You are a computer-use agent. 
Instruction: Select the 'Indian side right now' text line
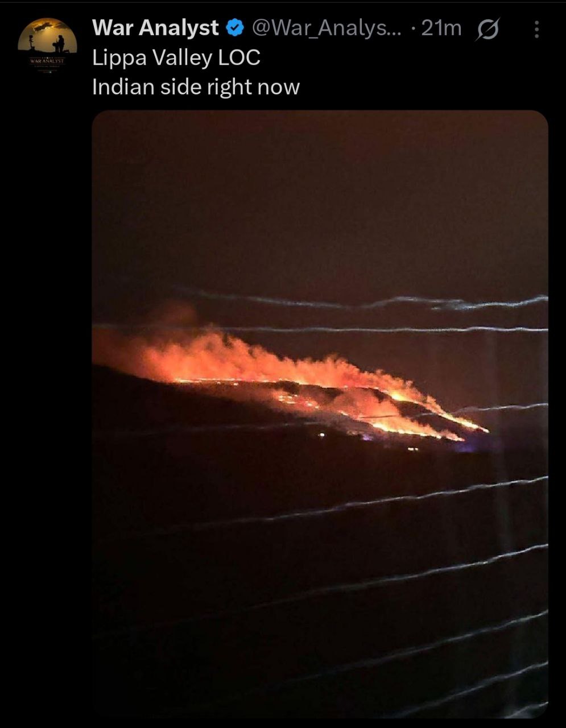[x=196, y=87]
